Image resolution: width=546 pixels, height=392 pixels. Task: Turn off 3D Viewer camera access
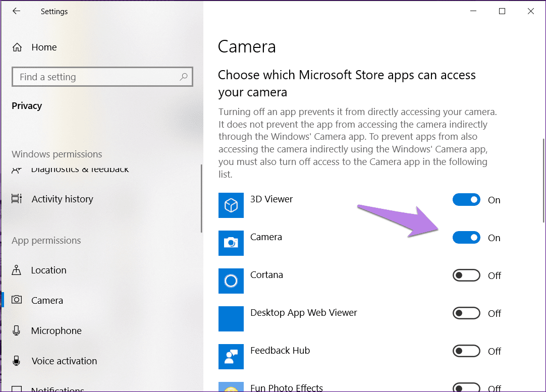(466, 200)
